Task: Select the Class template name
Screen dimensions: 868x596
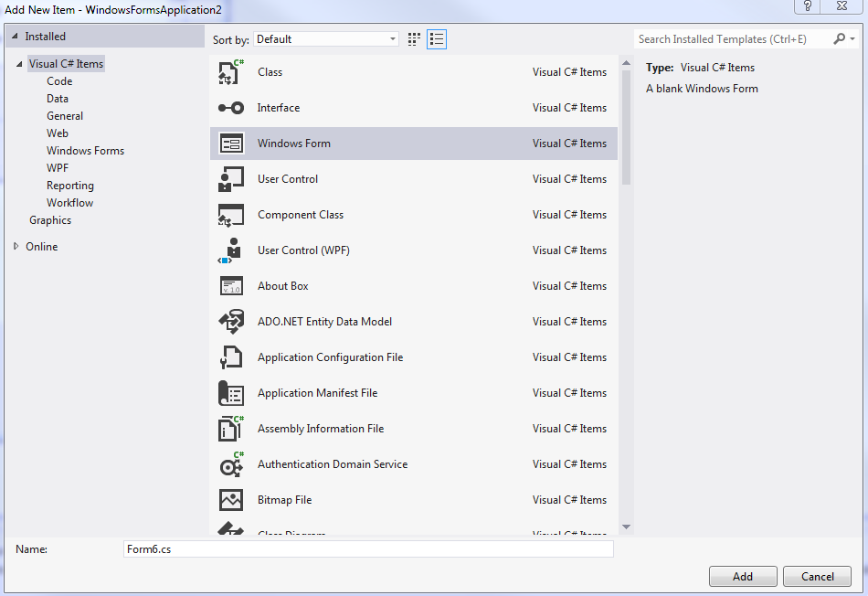Action: coord(270,72)
